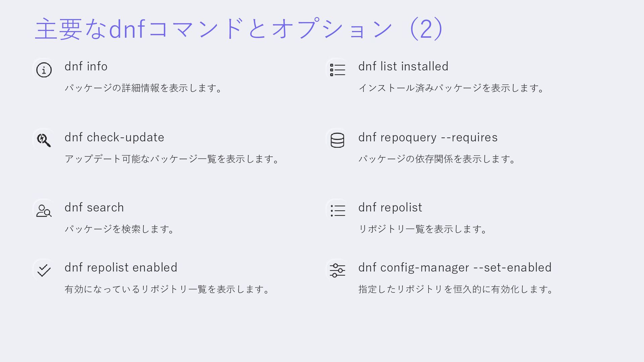
Task: Click the info circle icon
Action: click(x=44, y=70)
